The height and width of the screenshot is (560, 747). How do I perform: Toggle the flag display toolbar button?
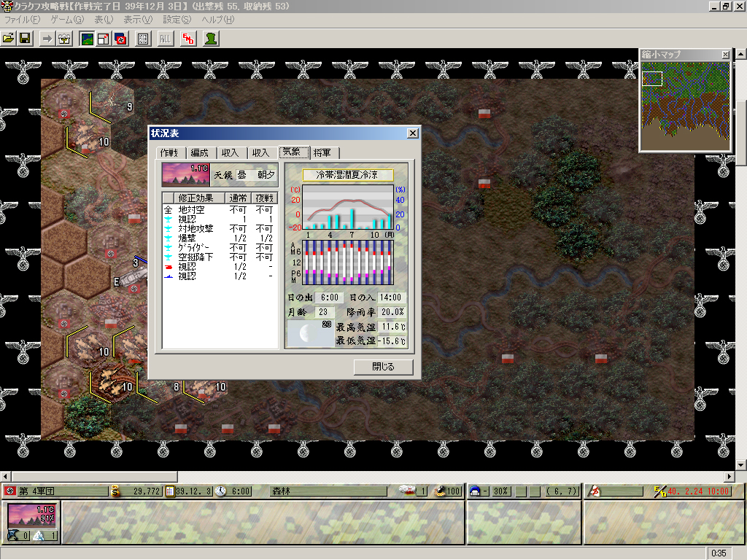120,38
